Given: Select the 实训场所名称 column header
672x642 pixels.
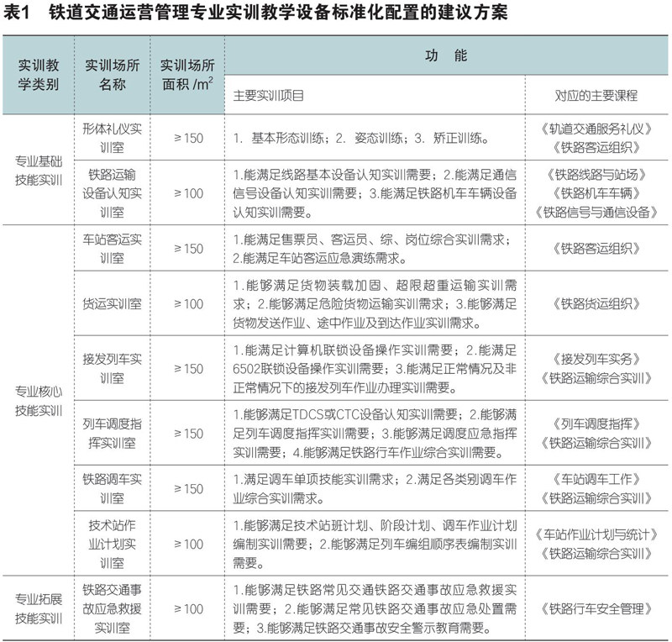Looking at the screenshot, I should click(112, 74).
